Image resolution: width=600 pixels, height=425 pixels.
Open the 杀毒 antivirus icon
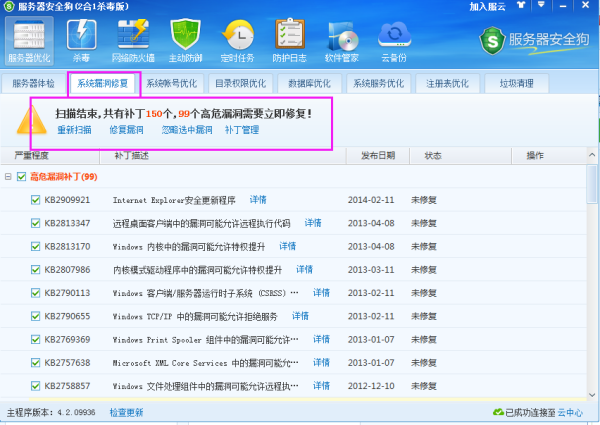point(81,41)
